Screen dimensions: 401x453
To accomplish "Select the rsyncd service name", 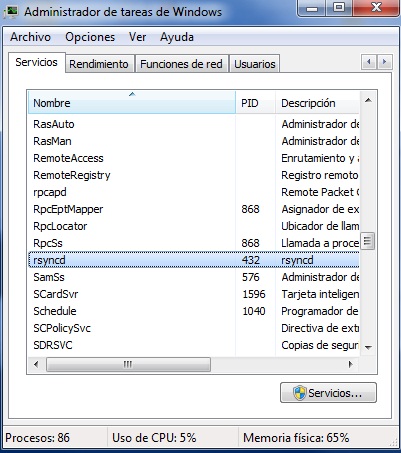I will pos(49,260).
